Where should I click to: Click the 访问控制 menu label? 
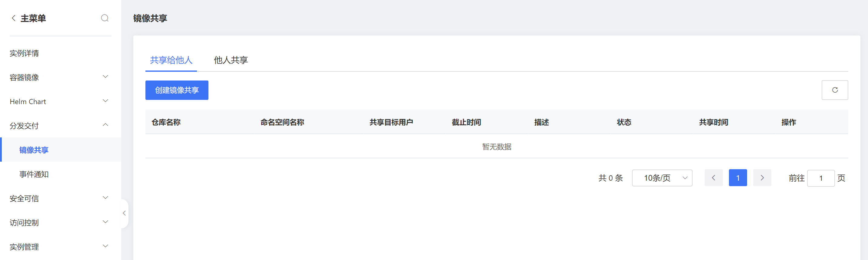click(x=24, y=222)
